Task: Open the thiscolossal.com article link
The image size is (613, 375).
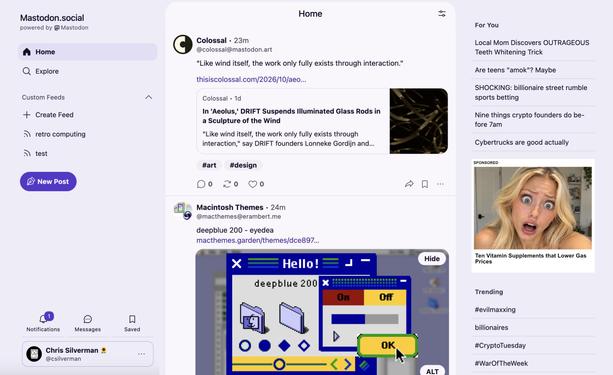Action: pos(251,79)
